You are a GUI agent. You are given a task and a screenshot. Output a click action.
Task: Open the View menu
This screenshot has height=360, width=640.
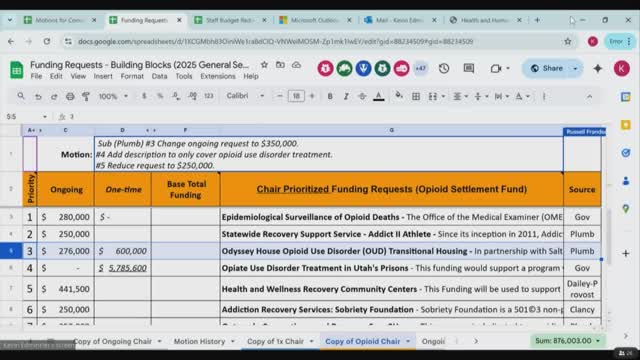78,76
